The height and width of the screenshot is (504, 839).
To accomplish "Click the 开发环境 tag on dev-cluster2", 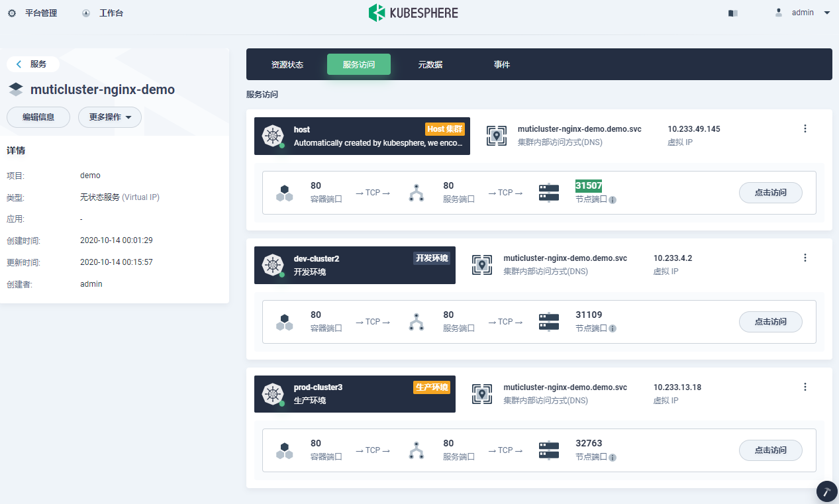I will (x=432, y=258).
